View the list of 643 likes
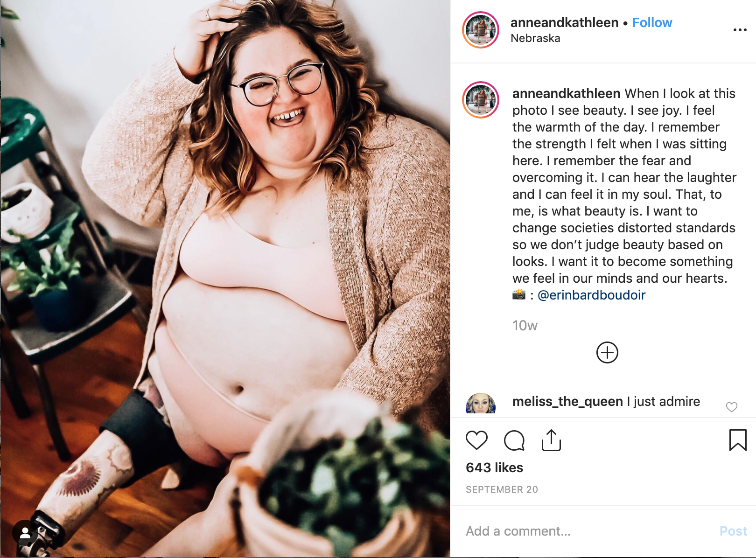The height and width of the screenshot is (558, 756). click(x=494, y=467)
